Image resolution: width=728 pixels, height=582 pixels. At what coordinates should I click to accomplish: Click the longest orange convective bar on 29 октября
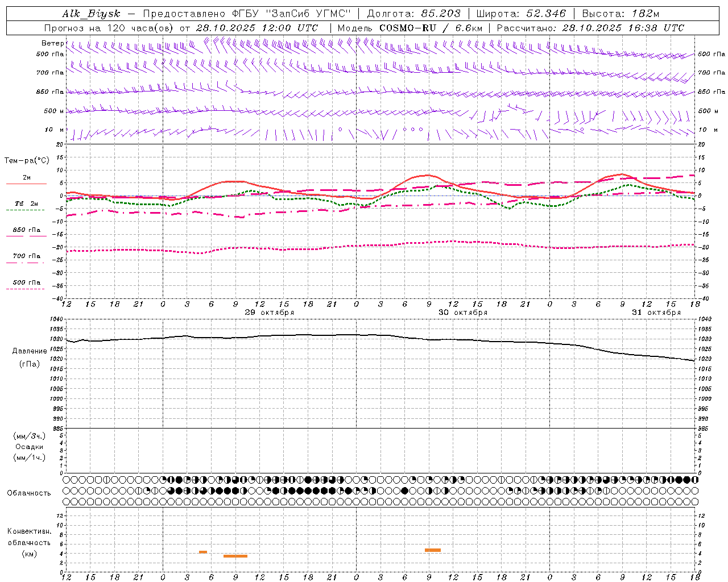pos(235,556)
